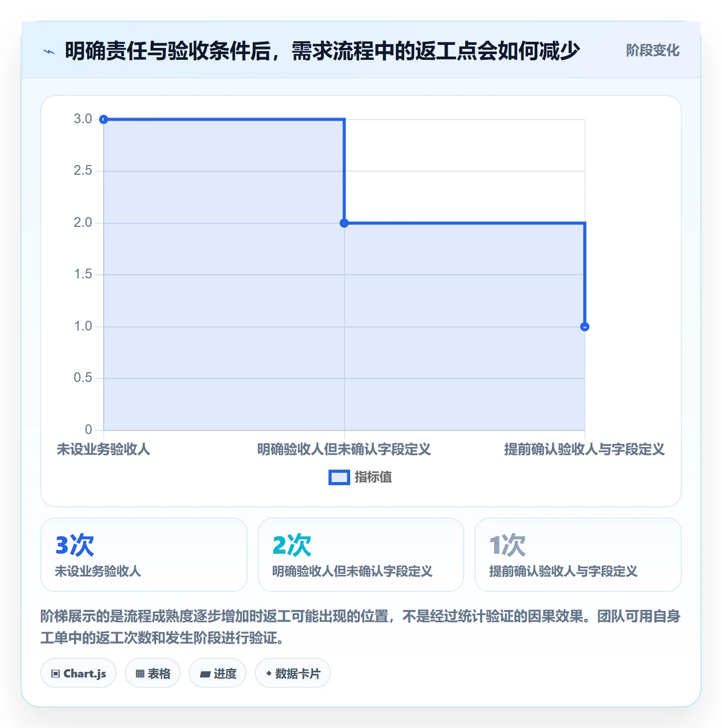Click the data point at value 2.0

point(344,223)
